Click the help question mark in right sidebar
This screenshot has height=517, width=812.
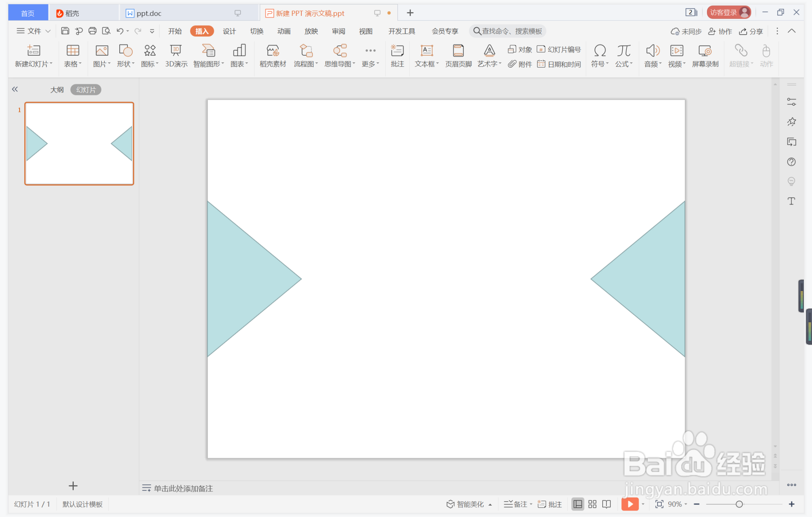click(791, 162)
